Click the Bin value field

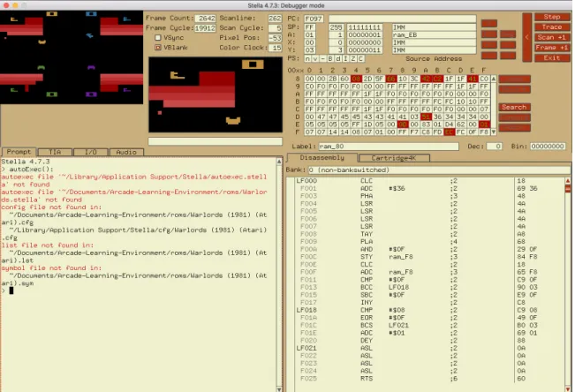[x=548, y=147]
